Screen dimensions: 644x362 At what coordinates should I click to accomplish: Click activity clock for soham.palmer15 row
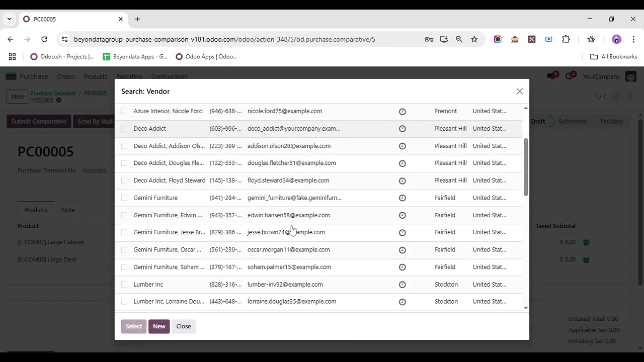(x=403, y=267)
